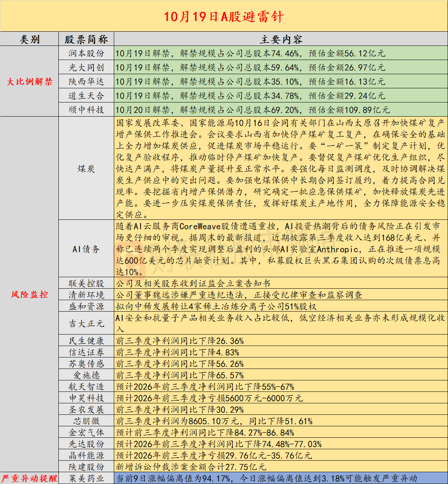Select stock name '光大同创'
Screen dimensions: 448x484
click(x=86, y=67)
